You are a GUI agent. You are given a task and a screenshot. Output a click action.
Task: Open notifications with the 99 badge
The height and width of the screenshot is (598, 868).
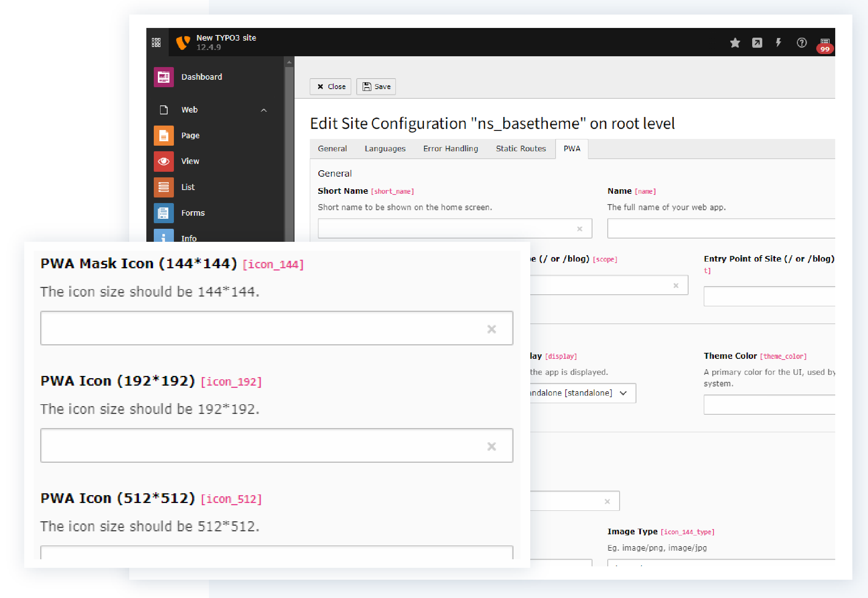click(823, 44)
